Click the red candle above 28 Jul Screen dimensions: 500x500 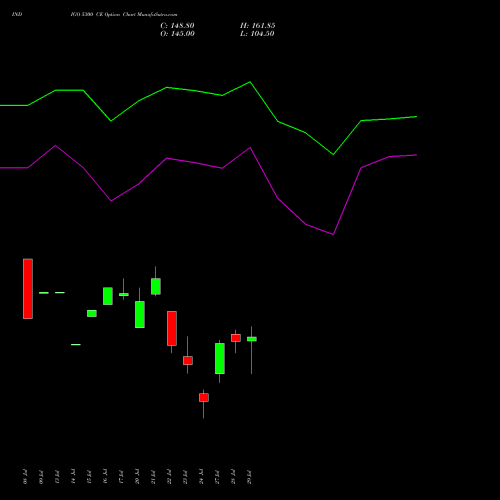[x=236, y=338]
